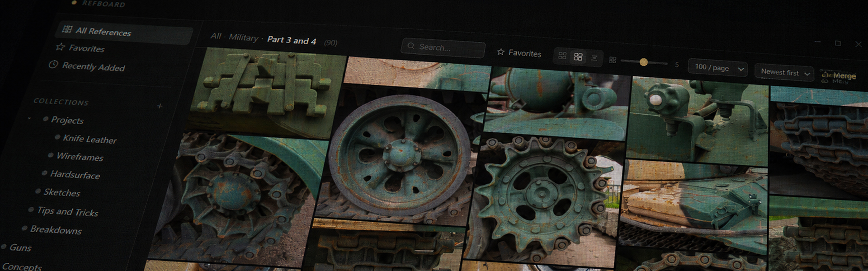Screen dimensions: 868x271
Task: Click the Merge button
Action: coord(839,76)
